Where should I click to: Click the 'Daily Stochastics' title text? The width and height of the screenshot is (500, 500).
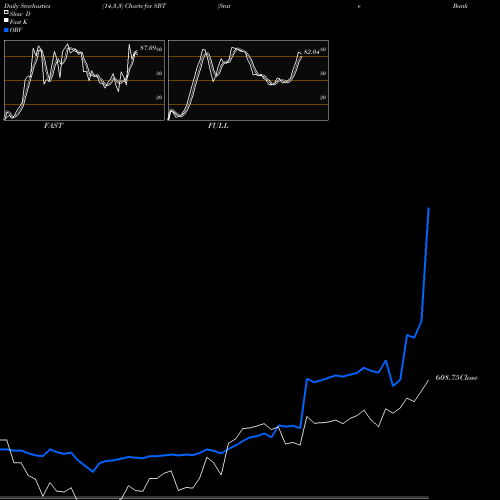(27, 6)
